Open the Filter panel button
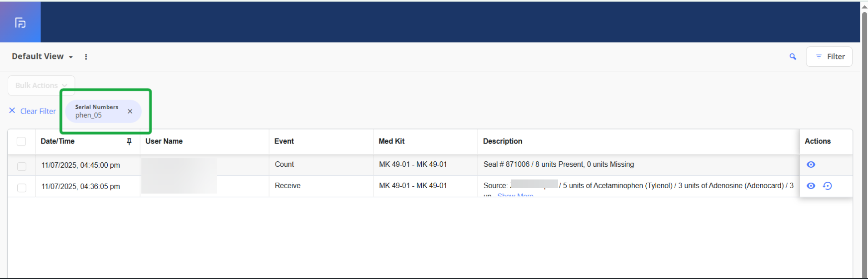868x279 pixels. (829, 57)
